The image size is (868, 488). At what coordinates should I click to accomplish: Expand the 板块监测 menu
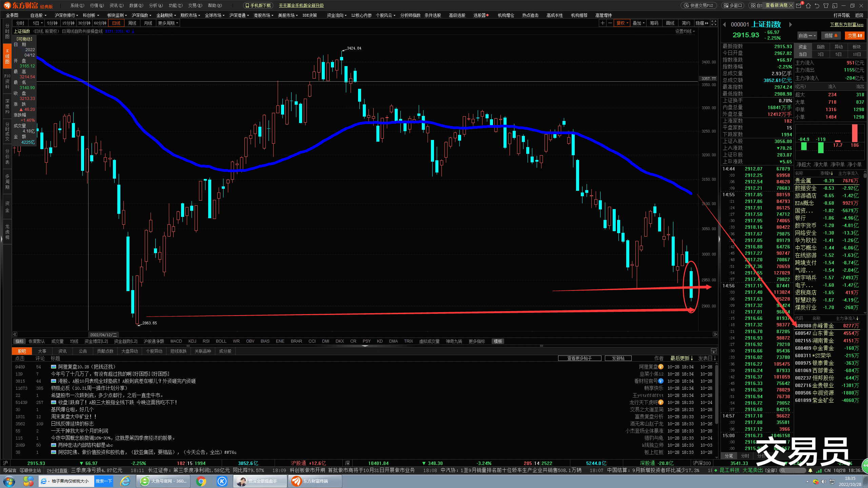117,15
